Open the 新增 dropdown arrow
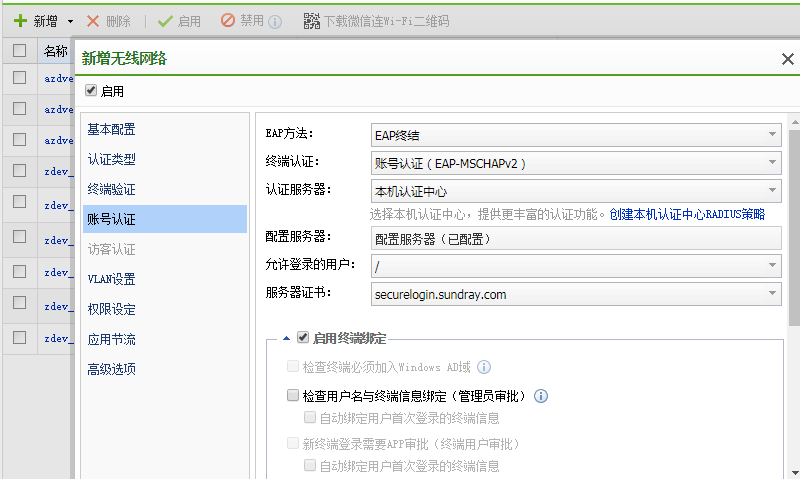800x479 pixels. click(70, 21)
